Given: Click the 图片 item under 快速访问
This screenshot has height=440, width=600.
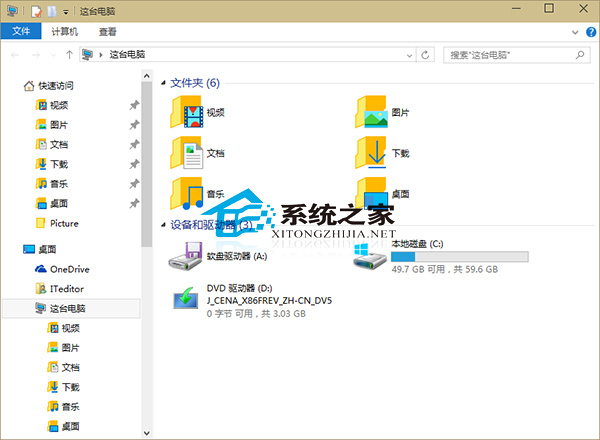Looking at the screenshot, I should (52, 125).
